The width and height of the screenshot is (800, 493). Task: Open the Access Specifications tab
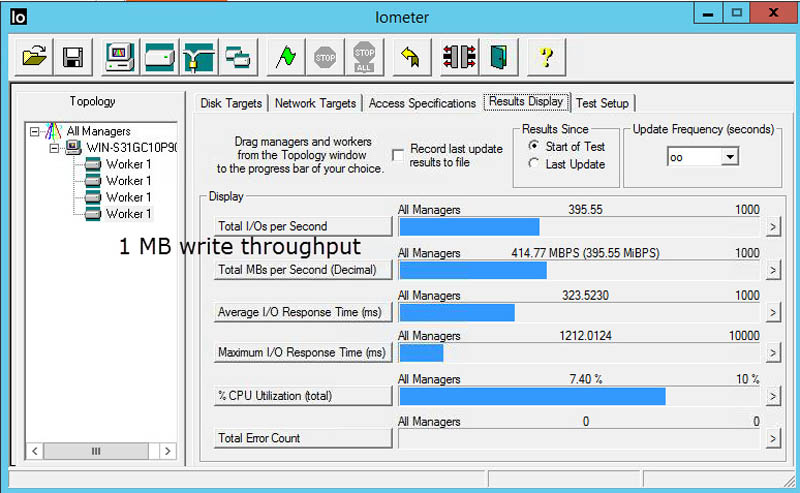(x=422, y=103)
